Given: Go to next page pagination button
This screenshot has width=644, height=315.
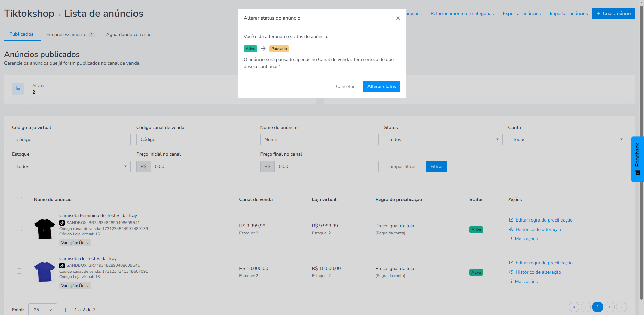Looking at the screenshot, I should point(609,307).
